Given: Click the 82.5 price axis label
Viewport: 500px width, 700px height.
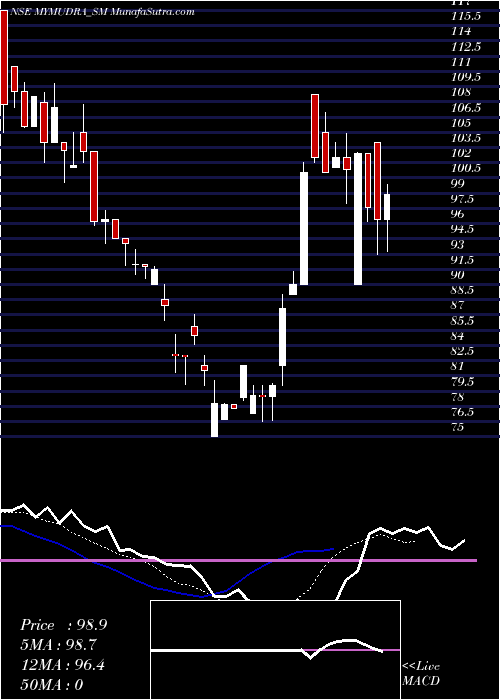Looking at the screenshot, I should pos(463,351).
